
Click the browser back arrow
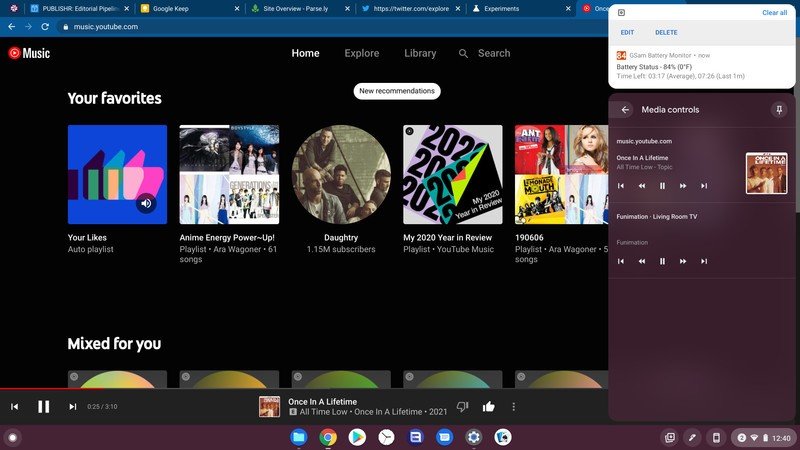(12, 27)
